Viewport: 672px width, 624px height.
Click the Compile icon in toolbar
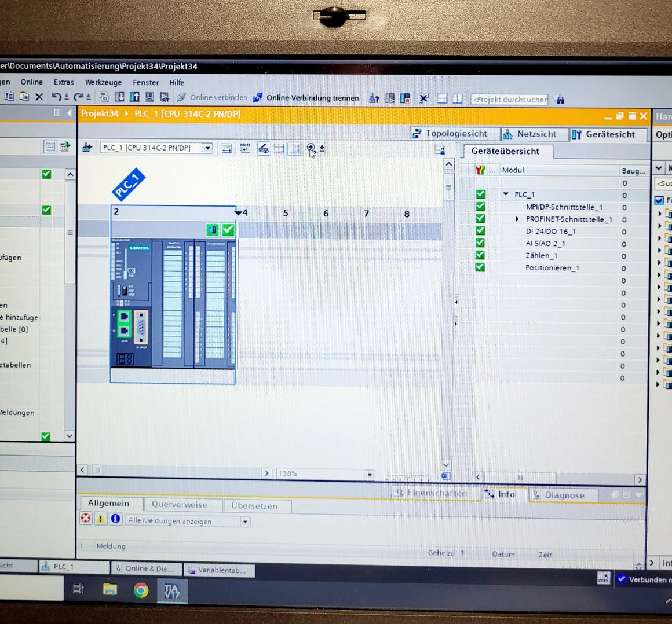[x=104, y=97]
